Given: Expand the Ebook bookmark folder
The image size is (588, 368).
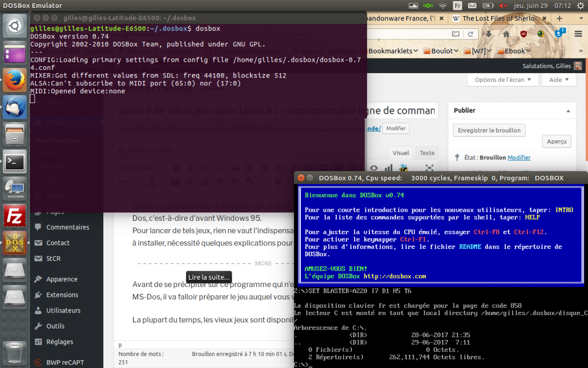Looking at the screenshot, I should click(x=514, y=51).
